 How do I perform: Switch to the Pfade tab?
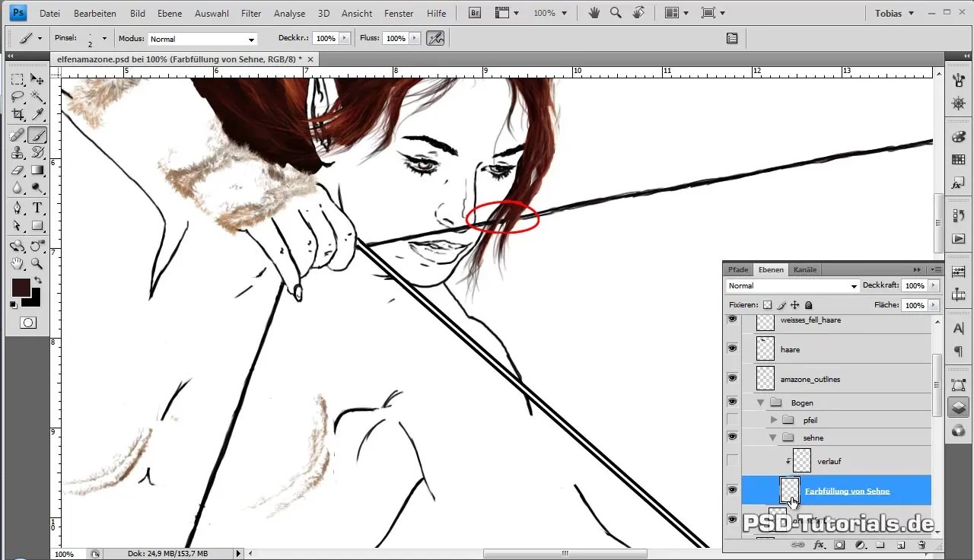point(738,269)
